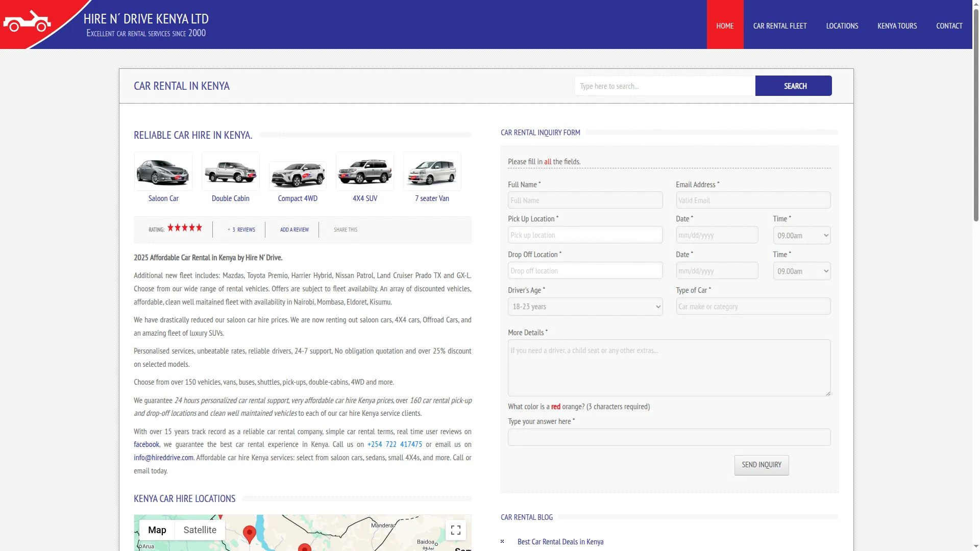The width and height of the screenshot is (980, 551).
Task: Click the ADD A REVIEW link
Action: [x=295, y=230]
